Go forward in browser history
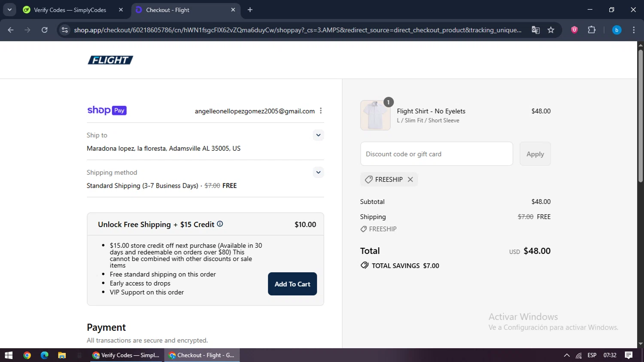Screen dimensions: 644x362 point(27,30)
